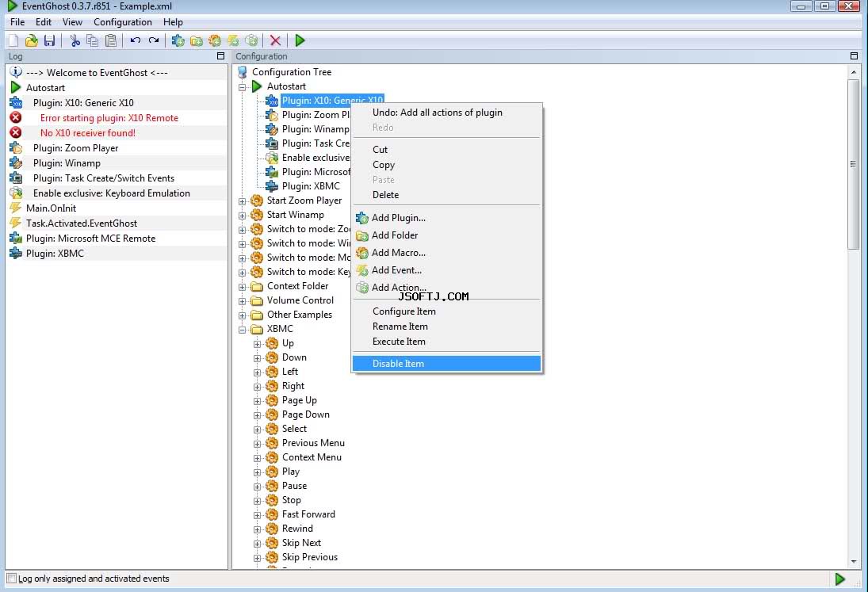The width and height of the screenshot is (868, 592).
Task: Click the Redo arrow toolbar icon
Action: pyautogui.click(x=153, y=40)
